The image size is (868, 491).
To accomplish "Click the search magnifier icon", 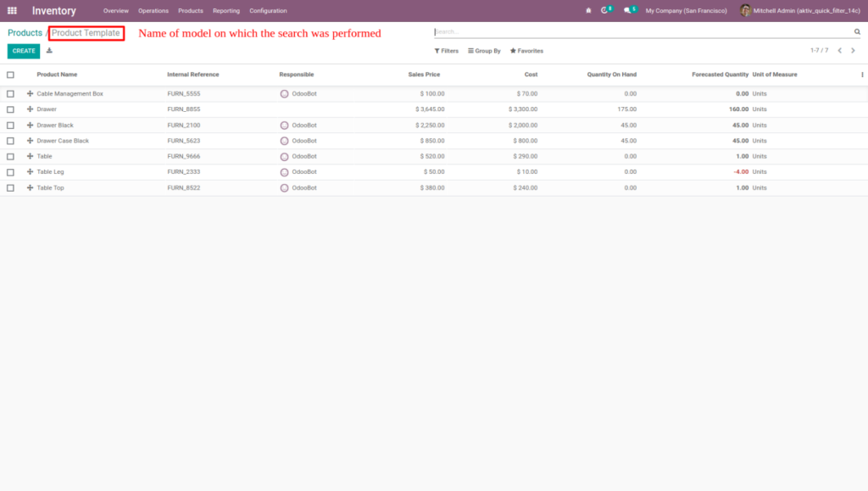I will 856,31.
